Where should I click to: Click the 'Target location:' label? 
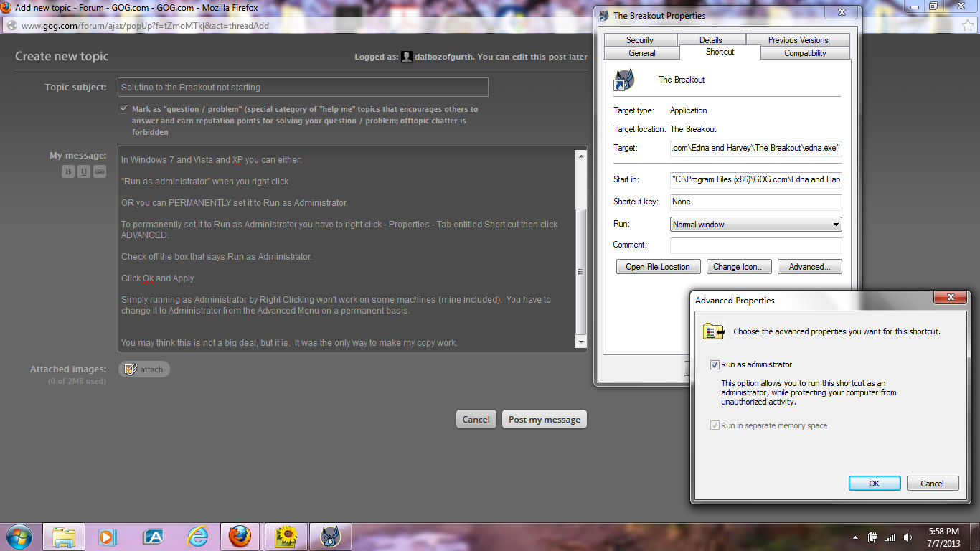639,129
